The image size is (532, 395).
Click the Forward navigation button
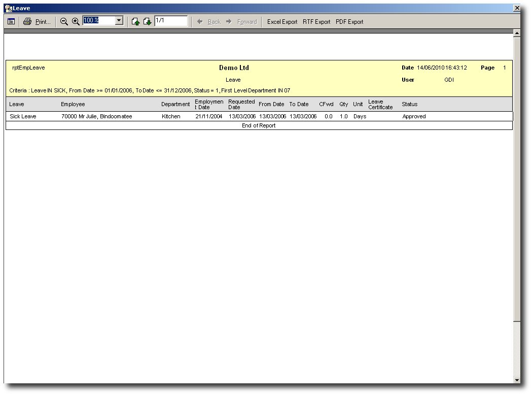241,22
